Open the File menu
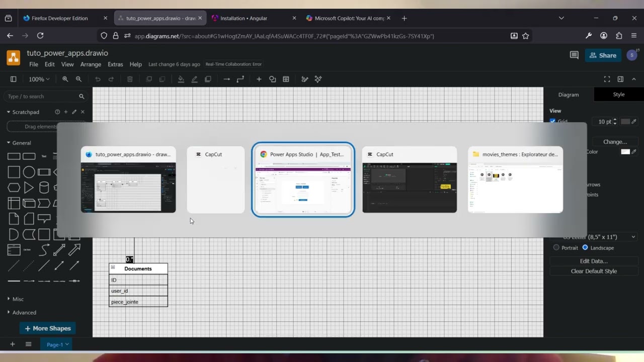The width and height of the screenshot is (644, 362). pyautogui.click(x=34, y=64)
